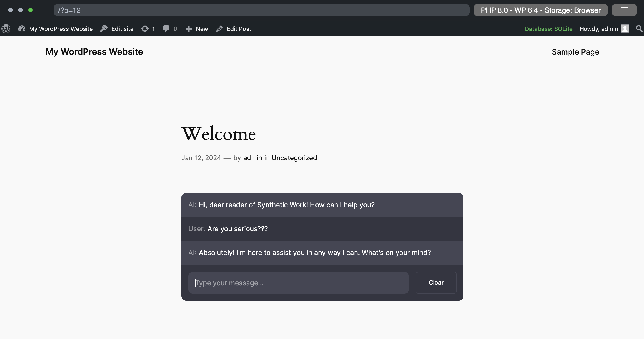Screen dimensions: 644x339
Task: Open the admin author link
Action: click(252, 158)
